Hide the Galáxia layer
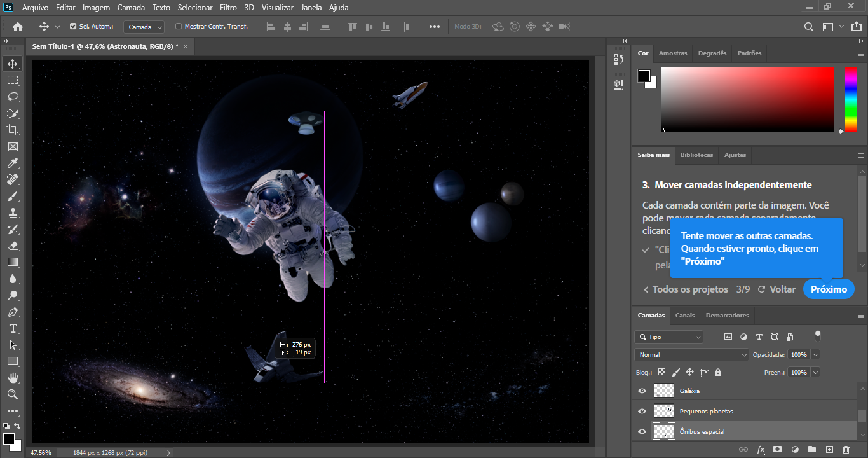 [x=642, y=391]
